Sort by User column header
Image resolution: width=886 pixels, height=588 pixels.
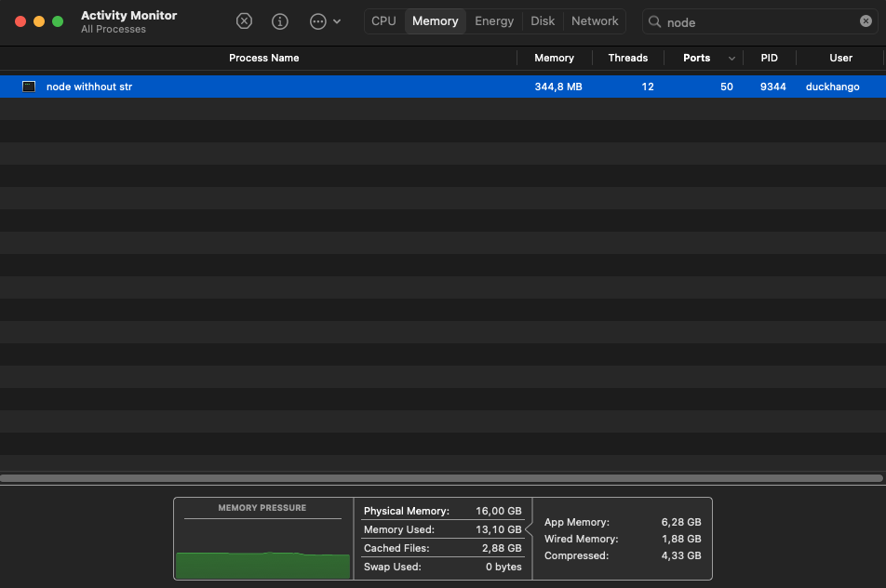840,58
